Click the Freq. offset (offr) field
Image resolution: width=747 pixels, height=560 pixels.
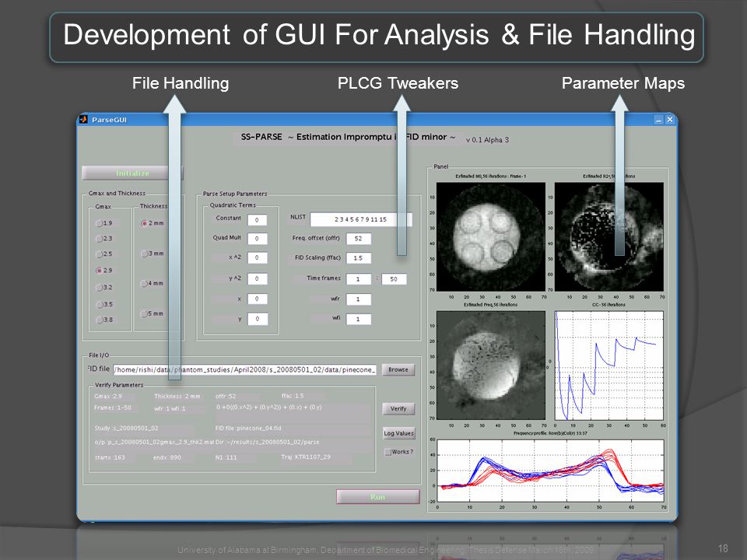point(358,239)
